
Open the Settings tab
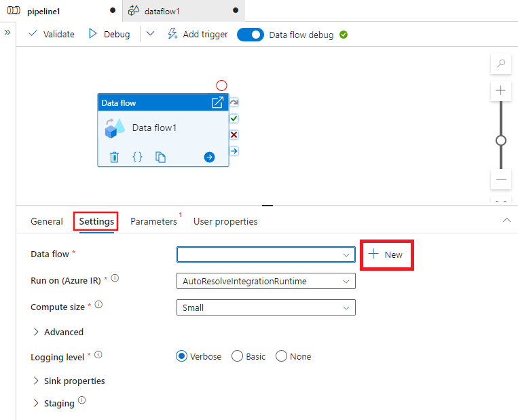[96, 221]
